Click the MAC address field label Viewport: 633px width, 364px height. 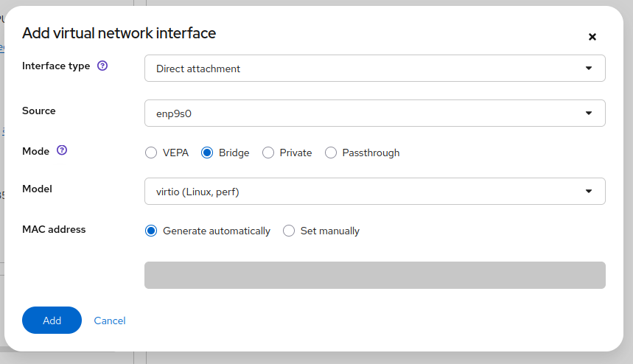[54, 229]
